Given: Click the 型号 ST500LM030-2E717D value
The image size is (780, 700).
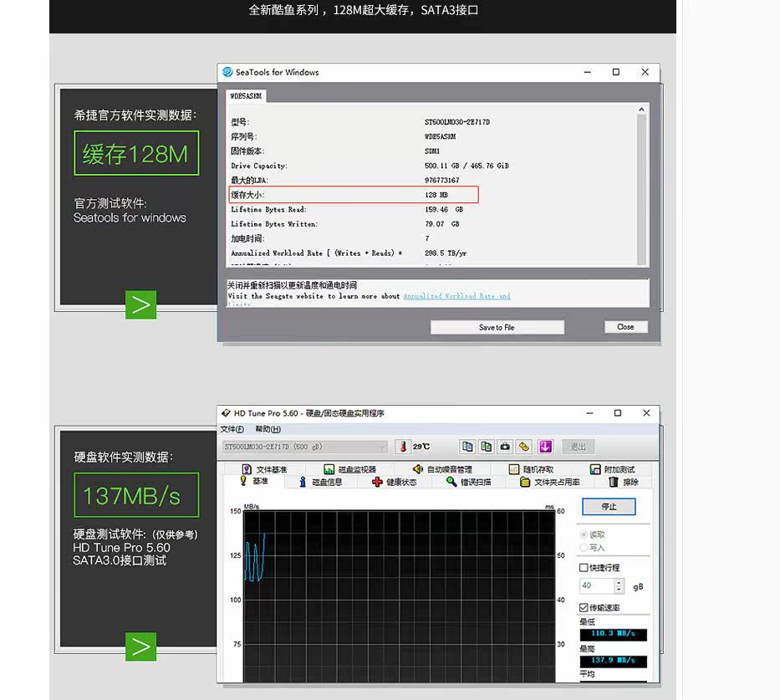Looking at the screenshot, I should click(x=457, y=122).
